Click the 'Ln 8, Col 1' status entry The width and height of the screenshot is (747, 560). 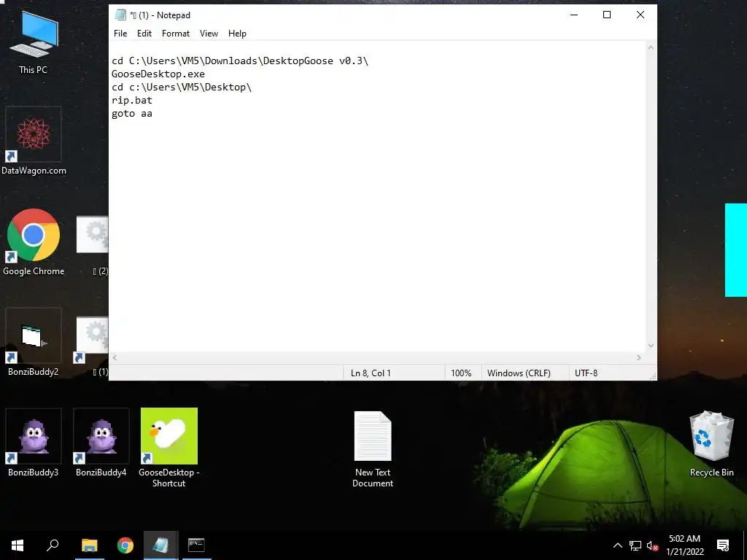(x=371, y=373)
